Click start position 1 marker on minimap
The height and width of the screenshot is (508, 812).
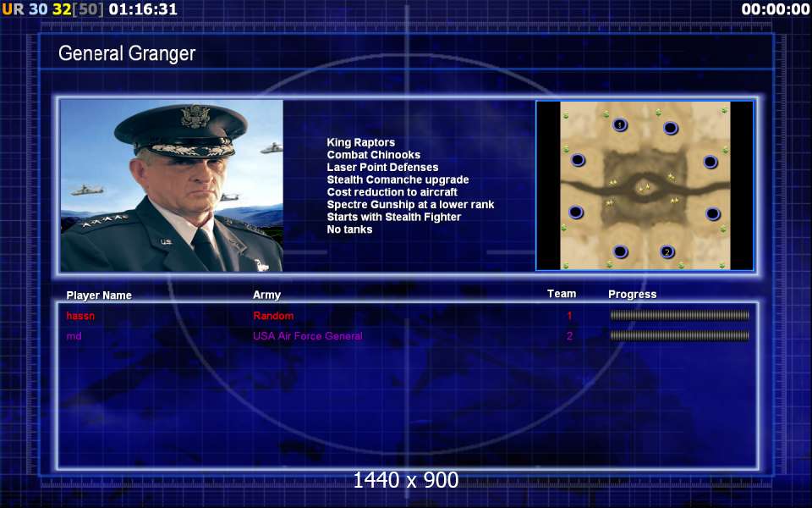[620, 125]
